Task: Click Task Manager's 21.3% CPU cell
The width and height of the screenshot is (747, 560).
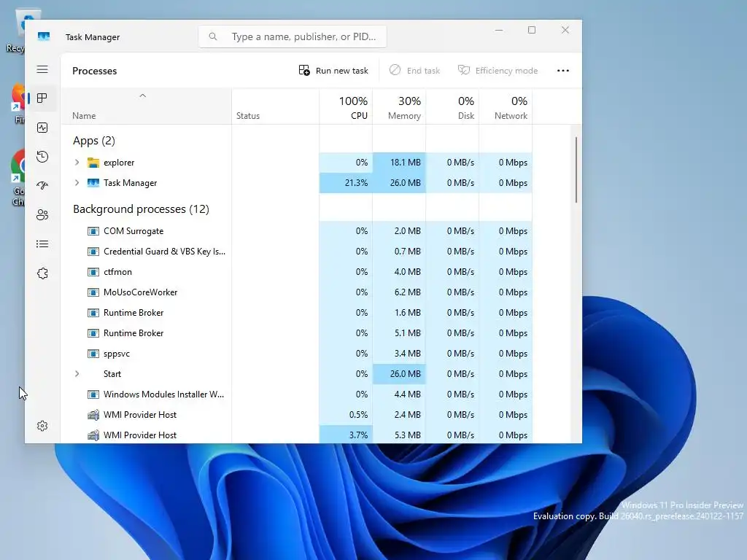Action: [346, 183]
